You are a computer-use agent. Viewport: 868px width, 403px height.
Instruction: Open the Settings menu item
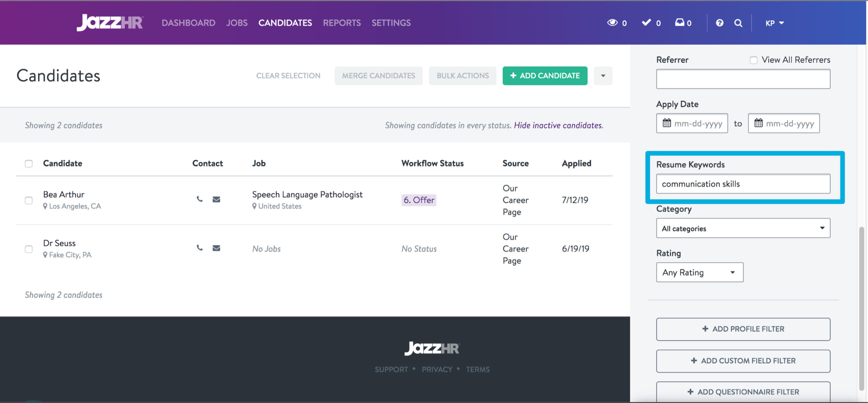391,23
